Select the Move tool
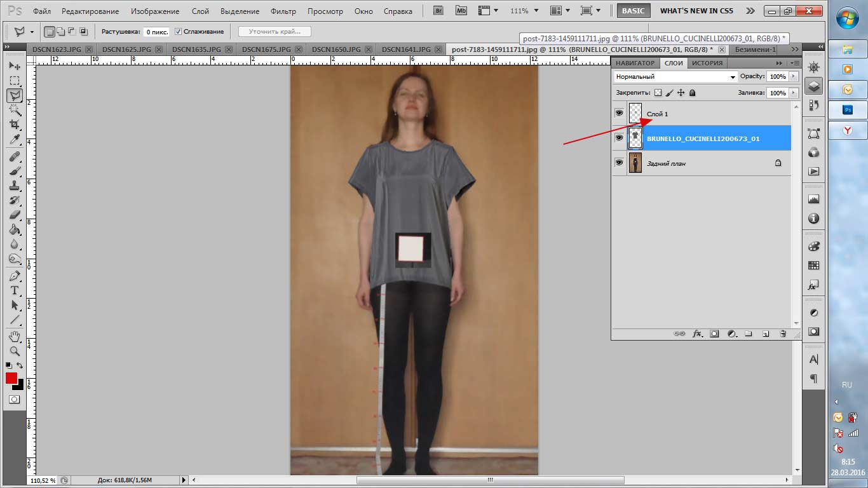This screenshot has height=488, width=868. [x=14, y=66]
